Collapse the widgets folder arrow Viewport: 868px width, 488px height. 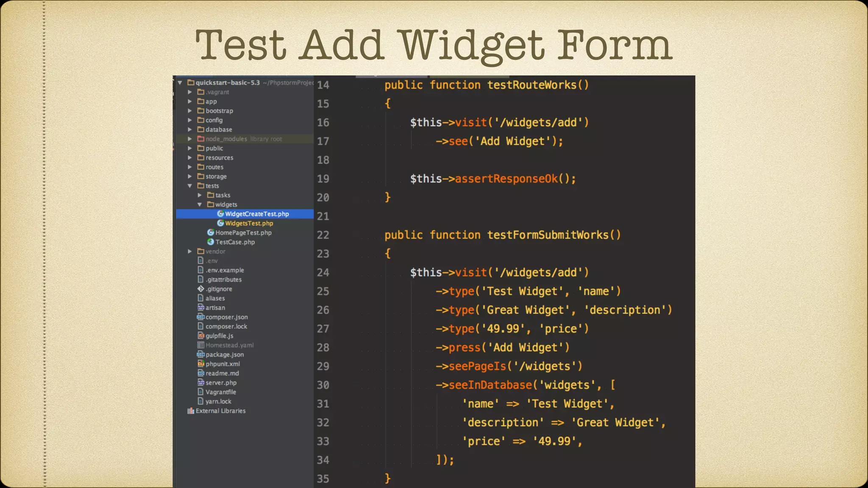tap(200, 204)
